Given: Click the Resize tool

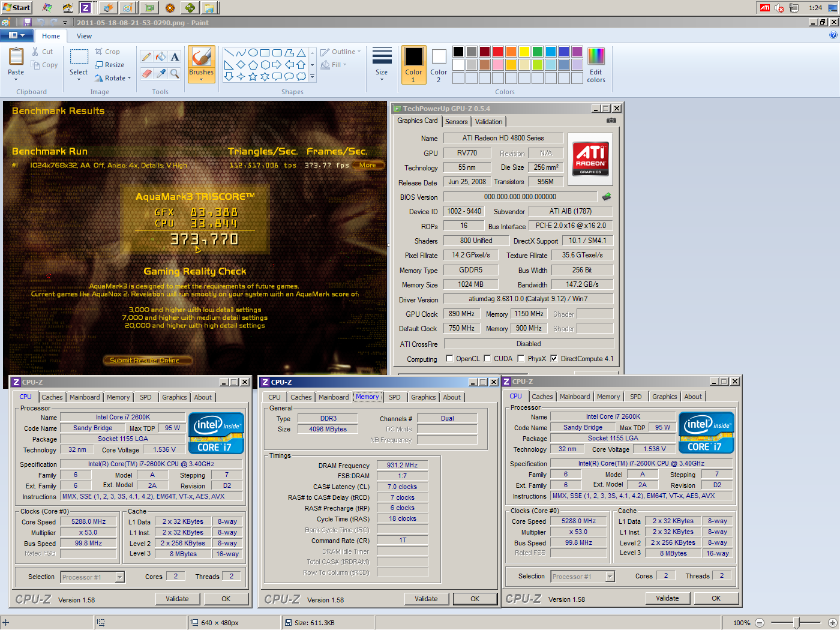Looking at the screenshot, I should (x=109, y=65).
